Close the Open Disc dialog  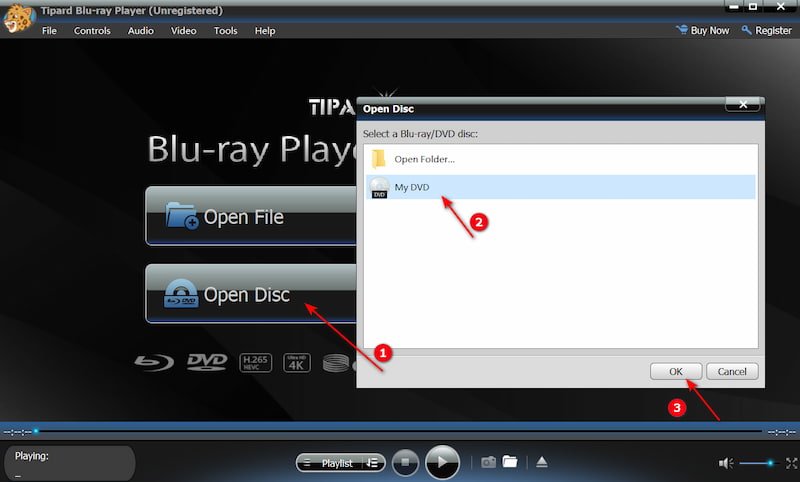[743, 105]
